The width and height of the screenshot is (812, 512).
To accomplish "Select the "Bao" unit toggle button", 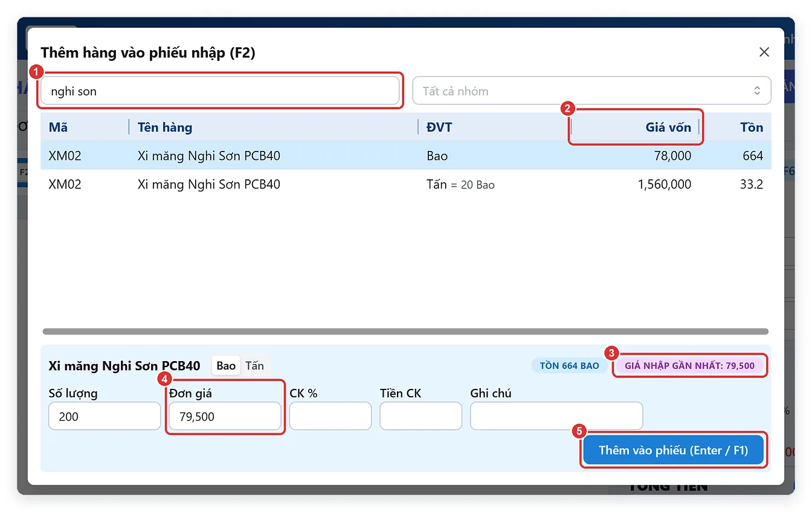I will tap(226, 366).
